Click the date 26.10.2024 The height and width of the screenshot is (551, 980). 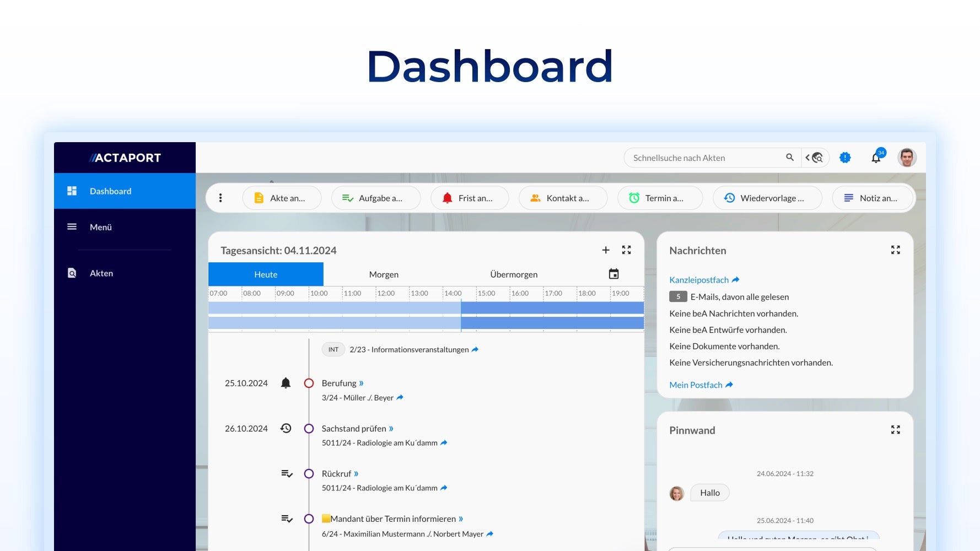(246, 428)
